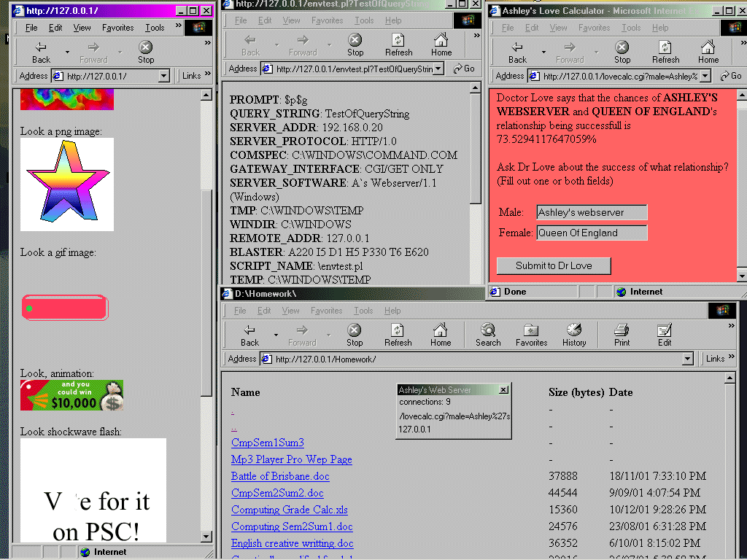Open History in the D:\Homework\ toolbar
The image size is (747, 560).
574,335
